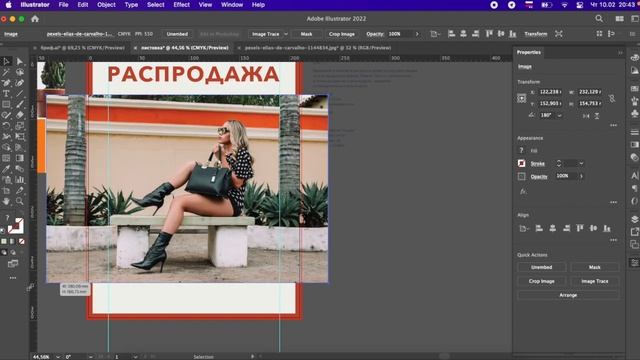Select the Scale tool
This screenshot has height=360, width=640.
coord(20,126)
